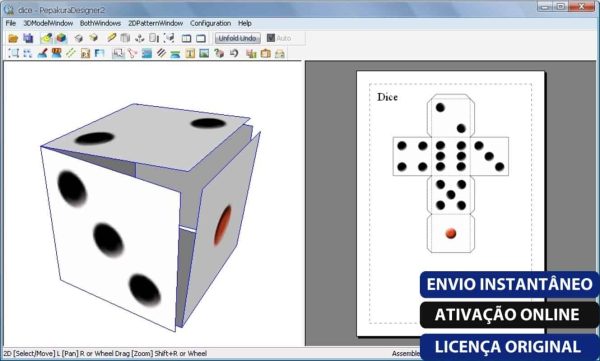Click the copy icon in second toolbar
This screenshot has width=600, height=361.
(x=251, y=54)
